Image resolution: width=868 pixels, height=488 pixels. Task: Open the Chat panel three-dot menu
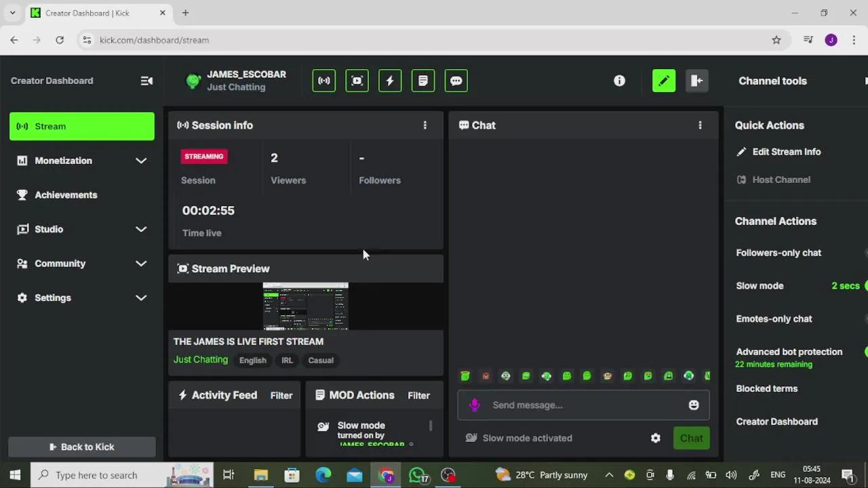[x=701, y=125]
